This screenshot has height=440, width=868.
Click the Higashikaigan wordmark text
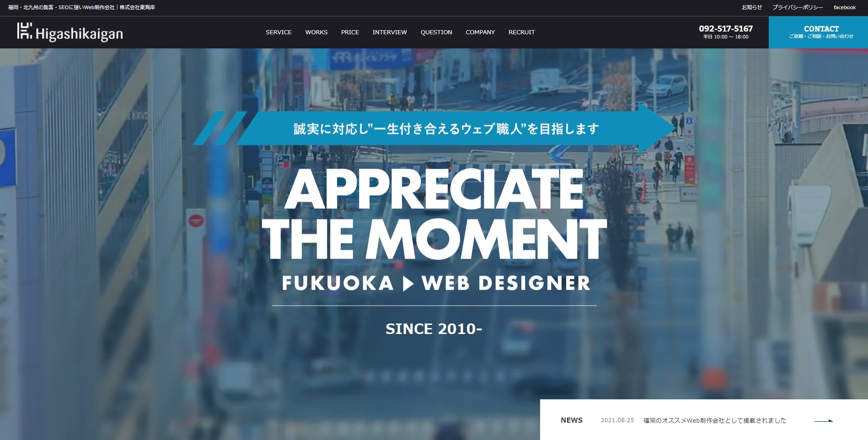click(x=79, y=34)
